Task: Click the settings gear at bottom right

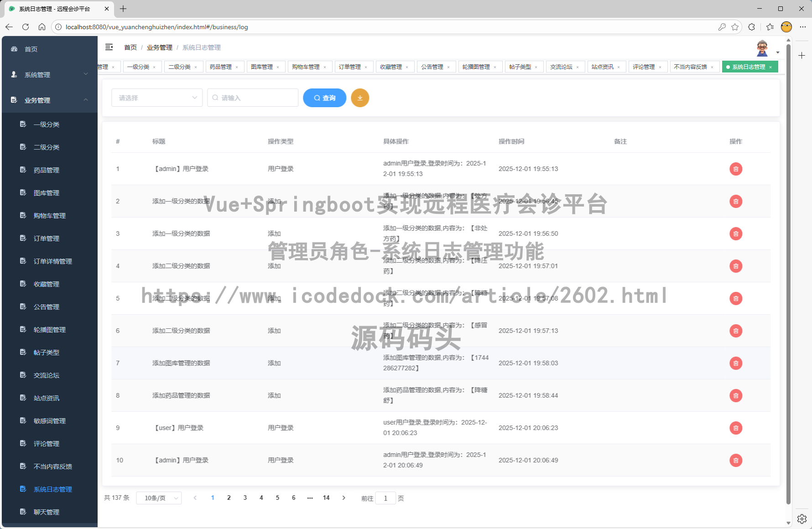Action: pos(802,519)
